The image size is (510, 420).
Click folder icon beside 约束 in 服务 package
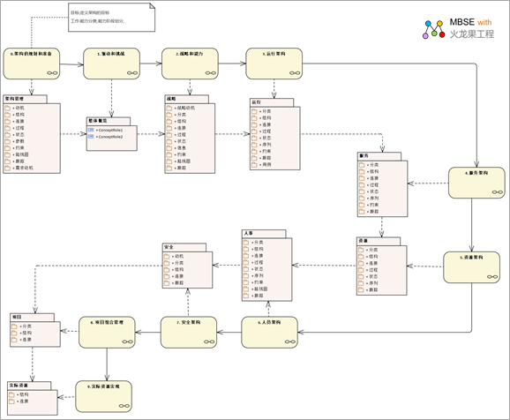362,205
